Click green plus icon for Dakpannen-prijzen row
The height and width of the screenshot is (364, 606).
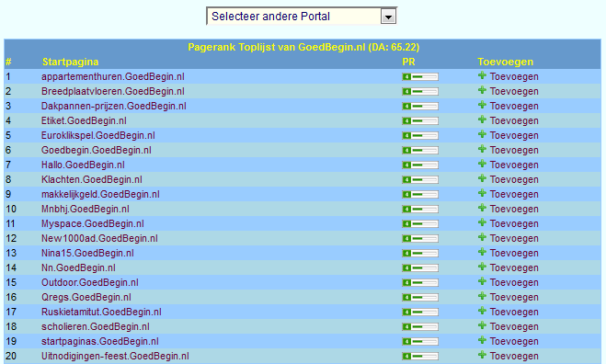pyautogui.click(x=482, y=105)
